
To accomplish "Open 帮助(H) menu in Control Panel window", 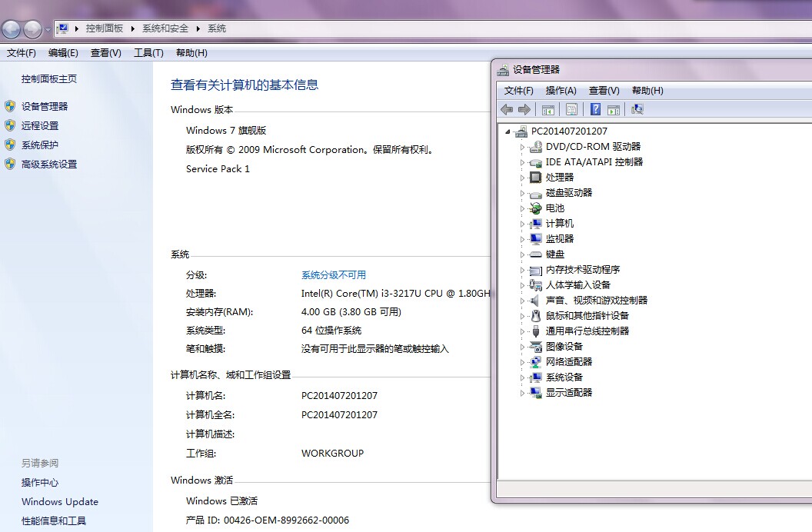I will [x=191, y=53].
